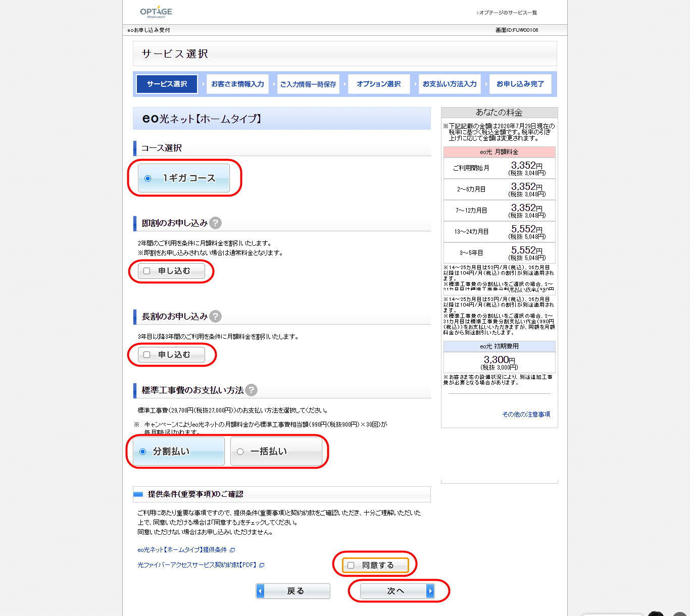Open オプテージのサービス一覧 link
The width and height of the screenshot is (690, 616).
pyautogui.click(x=507, y=13)
